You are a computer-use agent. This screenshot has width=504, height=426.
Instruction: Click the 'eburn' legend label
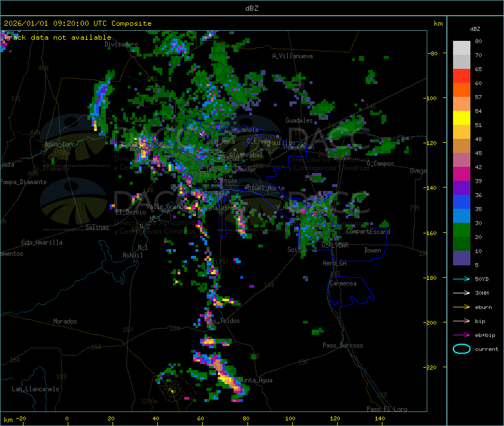(483, 307)
